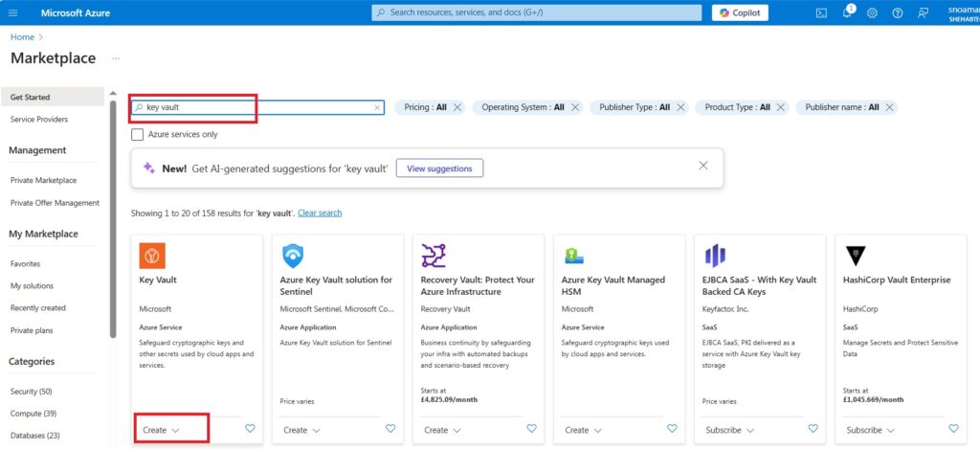Expand Create on Azure Key Vault Managed HSM
Viewport: 980px width, 450px height.
(x=583, y=430)
